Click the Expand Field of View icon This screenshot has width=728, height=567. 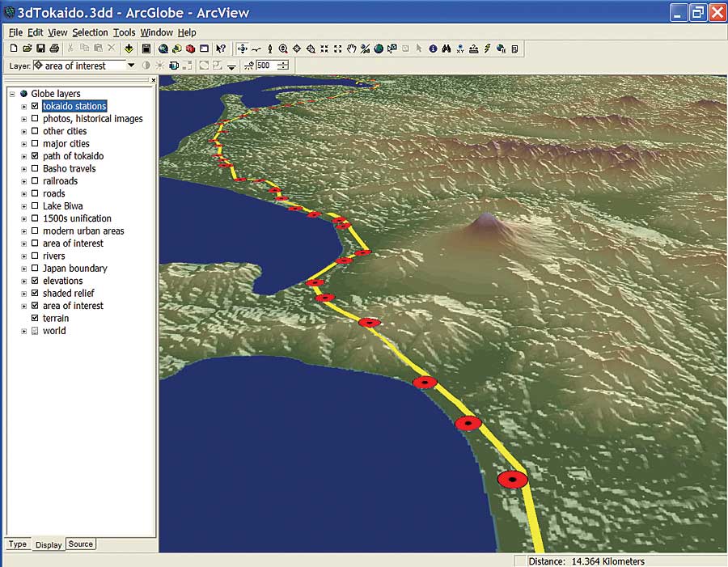(337, 49)
